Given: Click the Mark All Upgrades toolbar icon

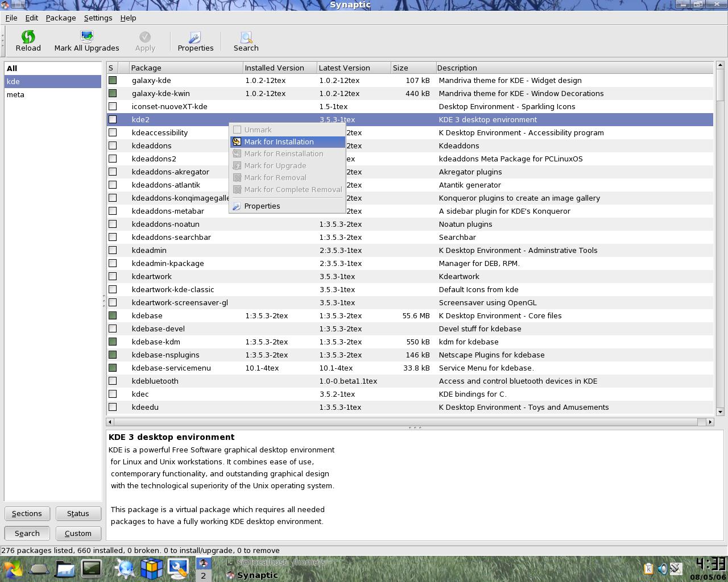Looking at the screenshot, I should coord(86,36).
